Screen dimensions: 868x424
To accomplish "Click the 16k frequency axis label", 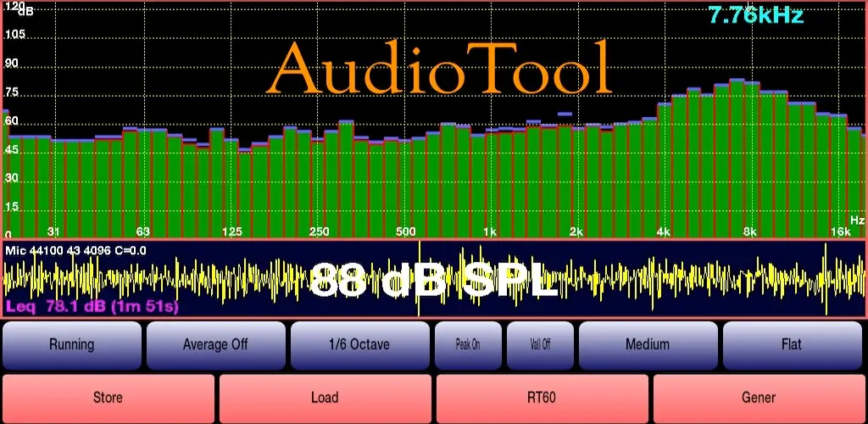I will (840, 232).
